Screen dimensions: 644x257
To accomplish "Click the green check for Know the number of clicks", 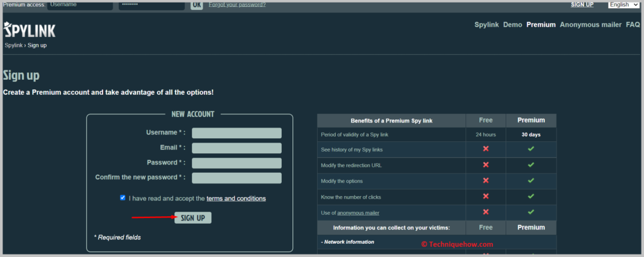I will (531, 196).
